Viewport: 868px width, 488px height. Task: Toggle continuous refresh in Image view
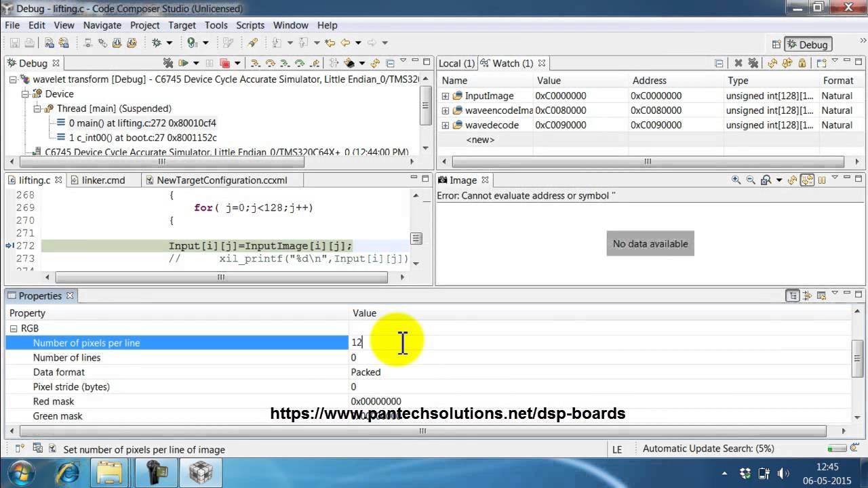807,180
